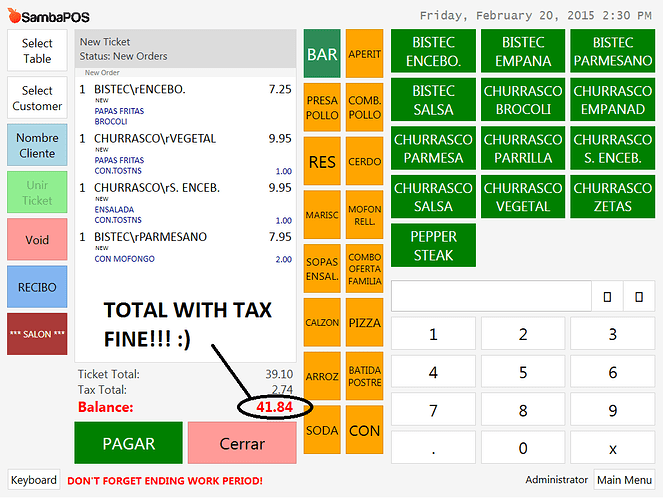Click the rightmost small icon button beside numpad field
The height and width of the screenshot is (500, 663).
pyautogui.click(x=639, y=296)
